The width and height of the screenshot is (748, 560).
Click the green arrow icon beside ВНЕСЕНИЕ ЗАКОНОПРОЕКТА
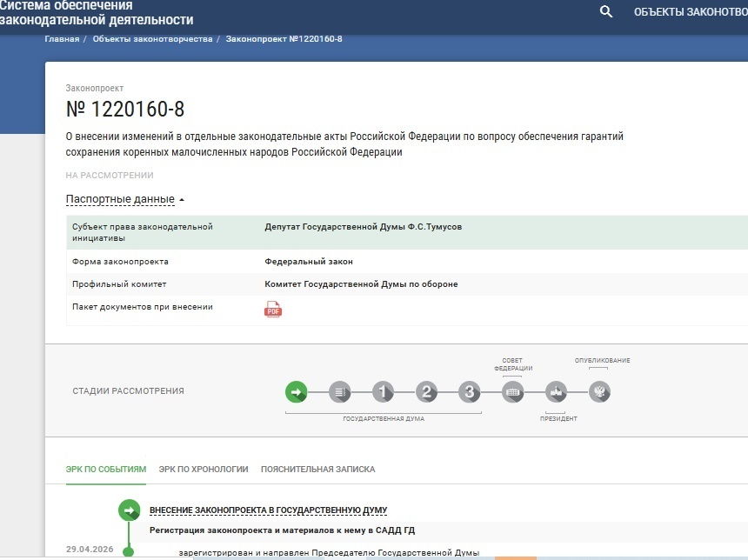(x=129, y=510)
